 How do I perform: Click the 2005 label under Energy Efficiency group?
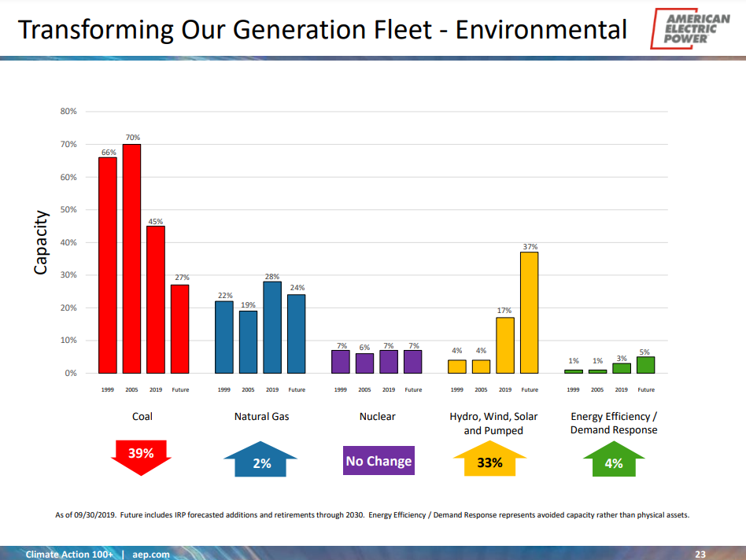[597, 390]
